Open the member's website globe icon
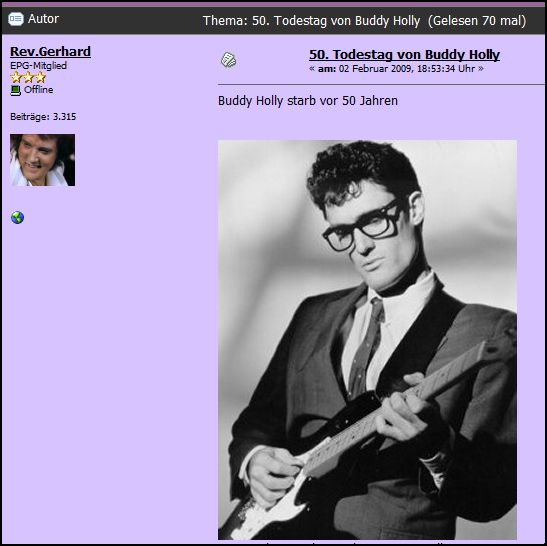Viewport: 547px width, 546px height. pyautogui.click(x=17, y=217)
